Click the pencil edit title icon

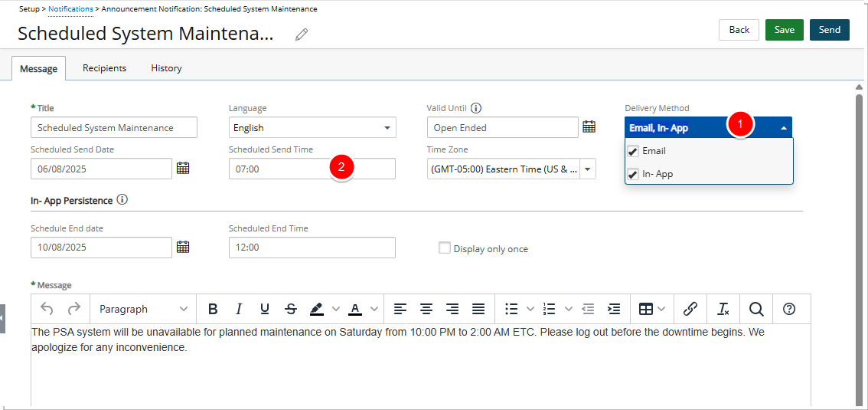(x=302, y=34)
